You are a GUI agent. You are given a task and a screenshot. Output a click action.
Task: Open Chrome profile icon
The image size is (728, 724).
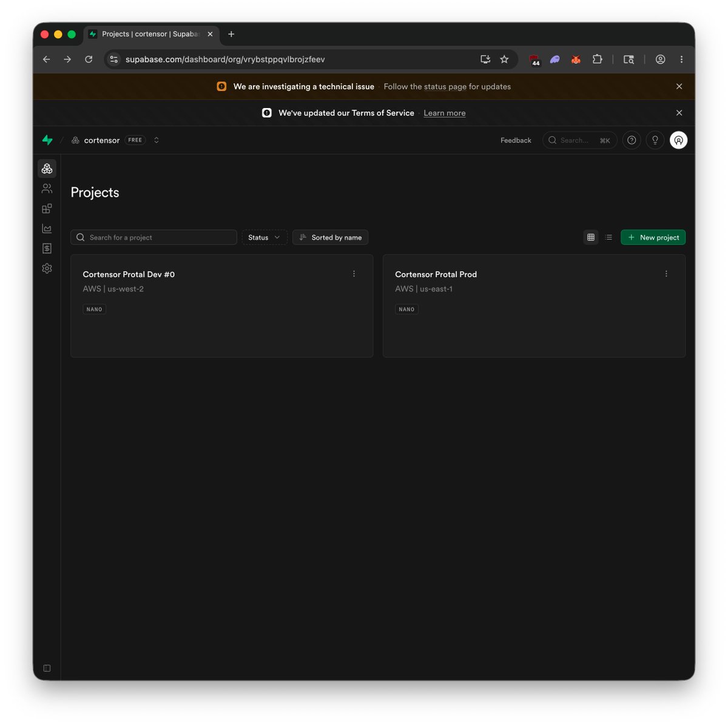(660, 59)
